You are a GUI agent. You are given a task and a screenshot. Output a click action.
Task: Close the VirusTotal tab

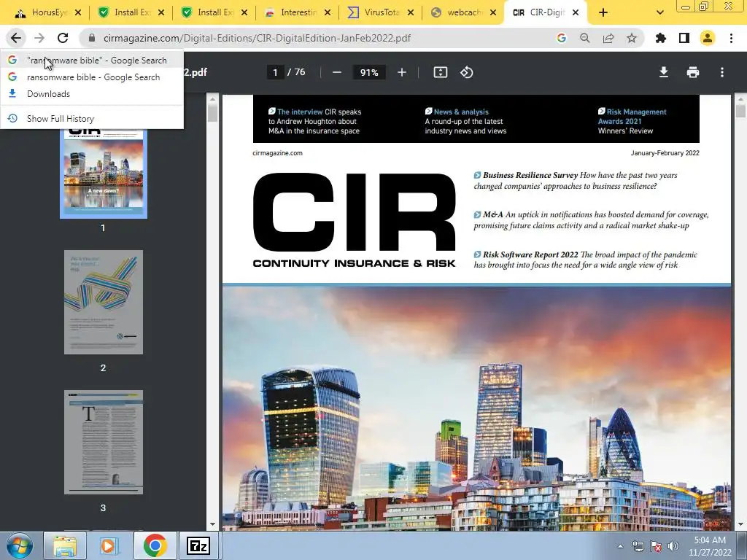(x=411, y=12)
